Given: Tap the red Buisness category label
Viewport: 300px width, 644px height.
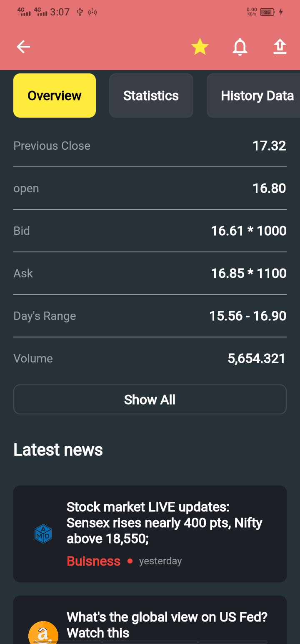Looking at the screenshot, I should (94, 561).
